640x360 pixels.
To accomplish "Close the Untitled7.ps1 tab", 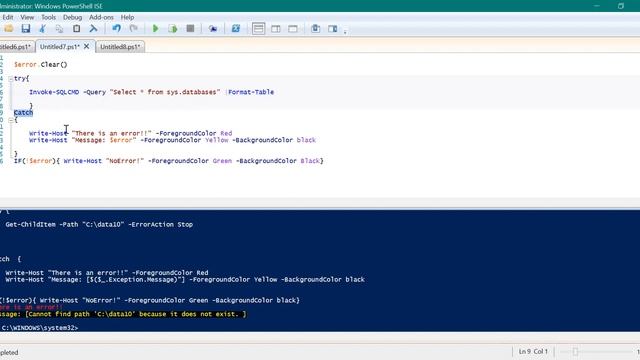I will point(87,47).
